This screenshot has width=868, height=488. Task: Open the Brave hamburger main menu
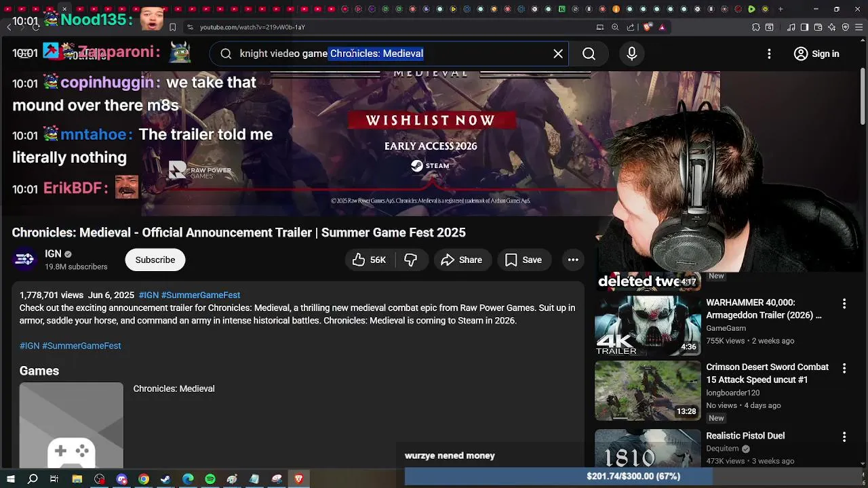click(x=859, y=27)
